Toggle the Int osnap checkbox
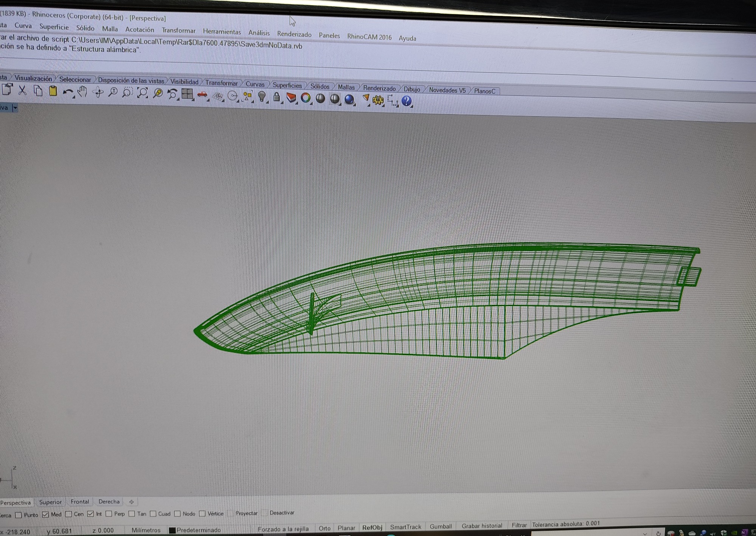Screen dimensions: 756x536 coord(90,514)
